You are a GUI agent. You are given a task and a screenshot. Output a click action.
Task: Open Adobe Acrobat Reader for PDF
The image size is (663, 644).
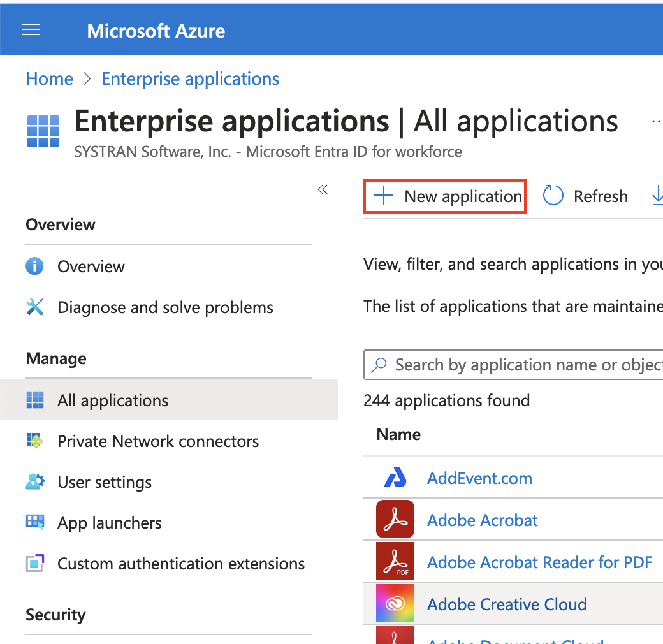[x=539, y=562]
